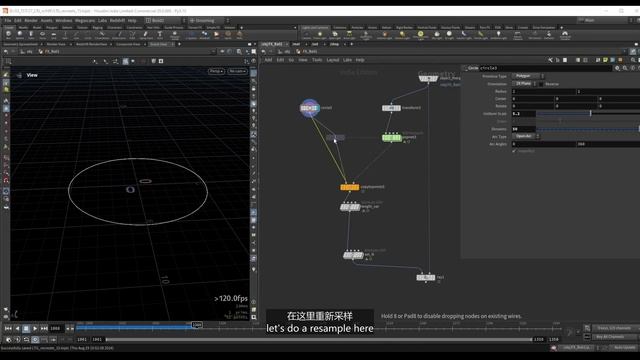Adjust the Uniform Scale slider
The height and width of the screenshot is (360, 640).
click(x=591, y=113)
